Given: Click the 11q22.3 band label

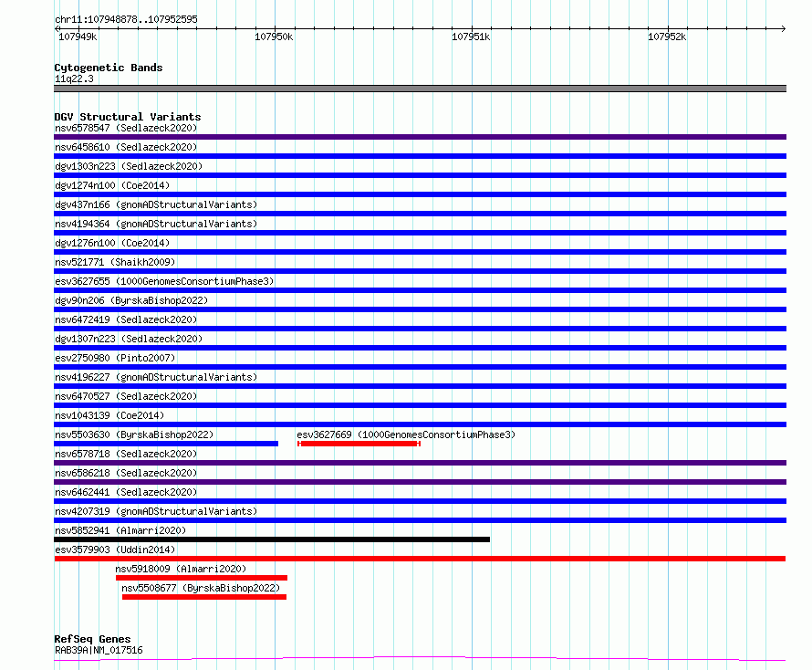Looking at the screenshot, I should (74, 79).
